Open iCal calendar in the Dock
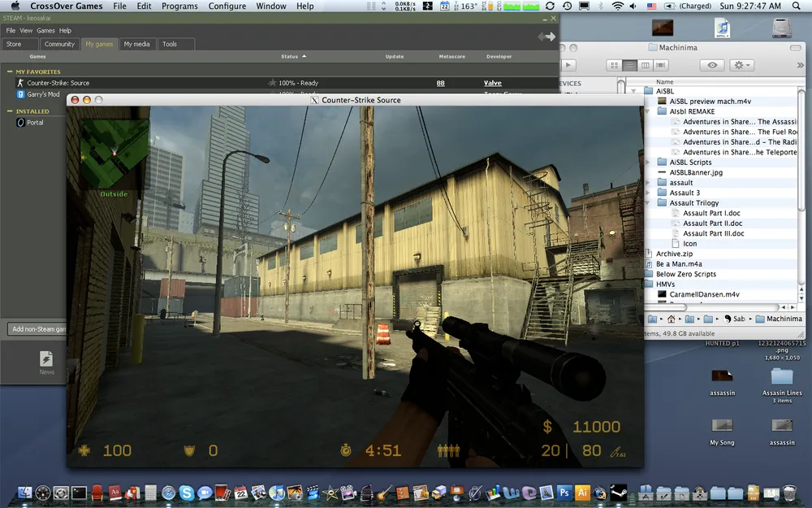The width and height of the screenshot is (812, 508). pyautogui.click(x=240, y=492)
